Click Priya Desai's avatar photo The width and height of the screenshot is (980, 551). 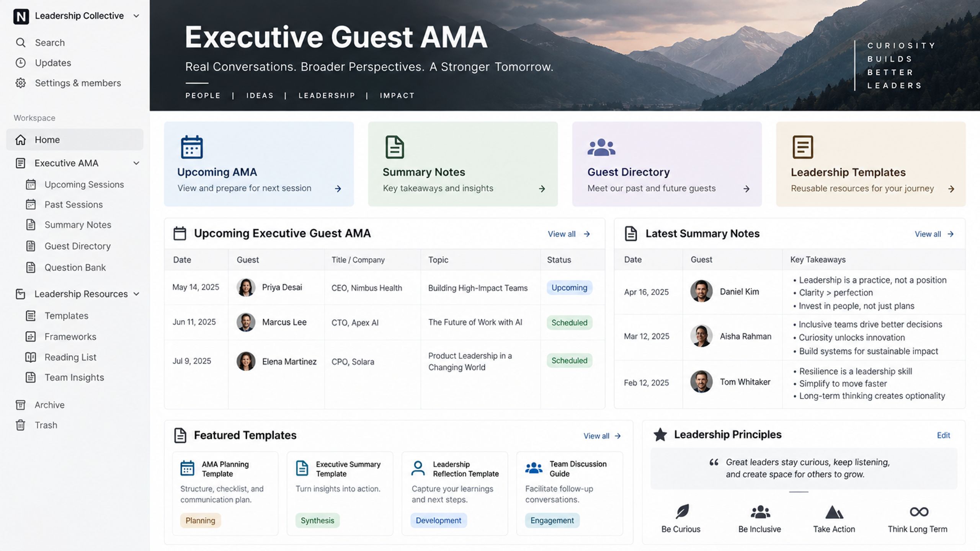[246, 287]
